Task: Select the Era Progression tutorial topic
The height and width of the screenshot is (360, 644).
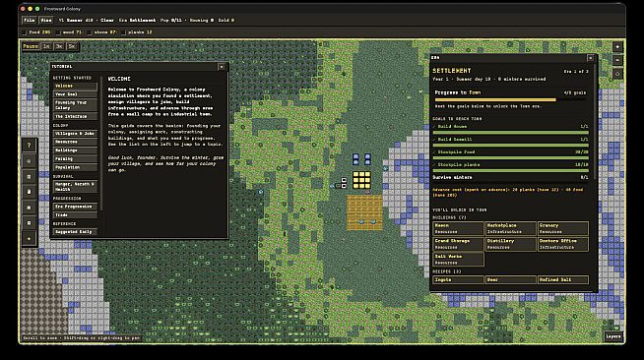Action: coord(75,207)
